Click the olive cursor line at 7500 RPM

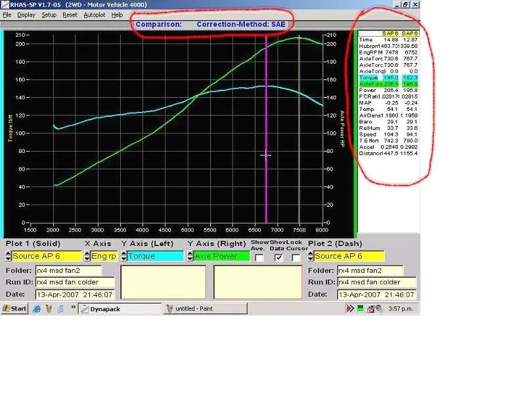point(299,129)
